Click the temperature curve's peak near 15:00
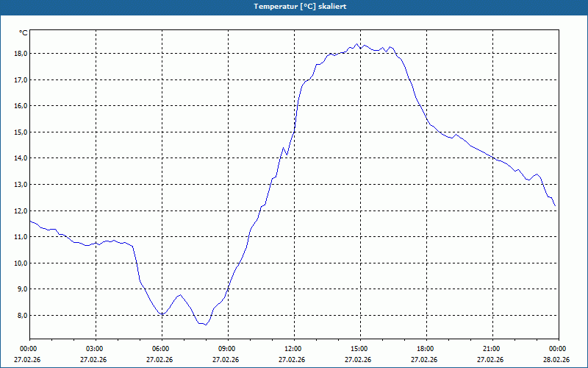This screenshot has height=368, width=588. click(x=358, y=43)
